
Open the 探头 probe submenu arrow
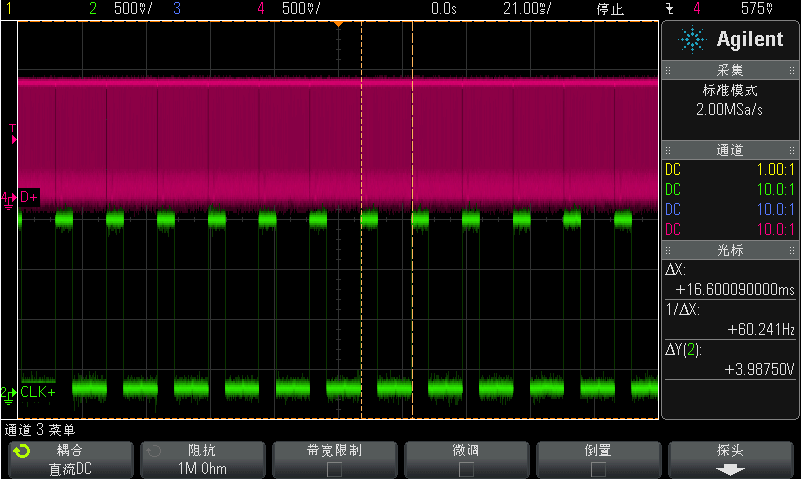click(730, 467)
